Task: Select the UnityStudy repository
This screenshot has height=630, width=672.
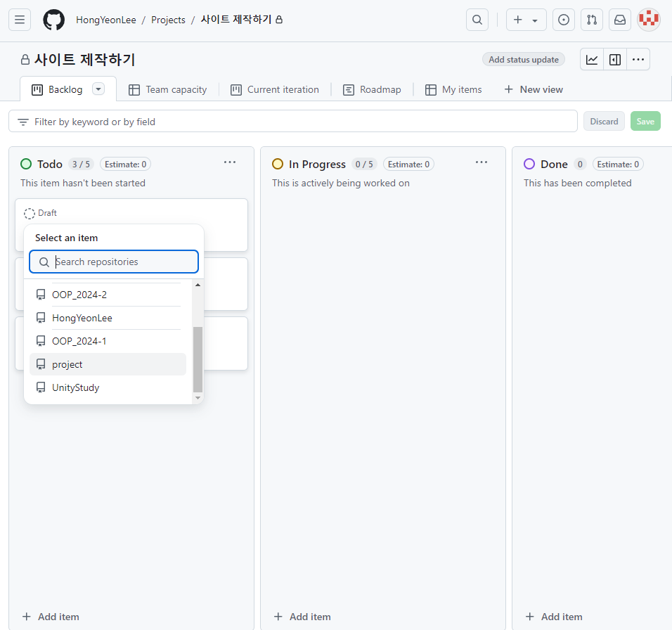Action: point(108,387)
